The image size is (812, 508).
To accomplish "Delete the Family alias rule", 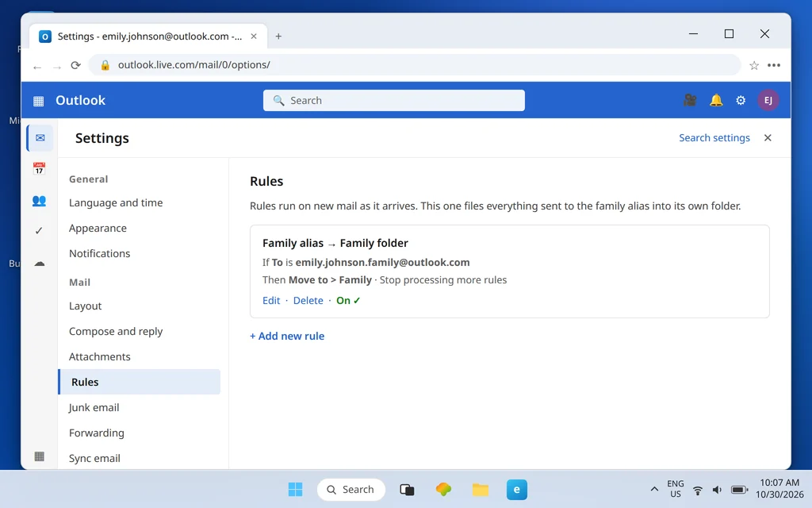I will [x=308, y=301].
